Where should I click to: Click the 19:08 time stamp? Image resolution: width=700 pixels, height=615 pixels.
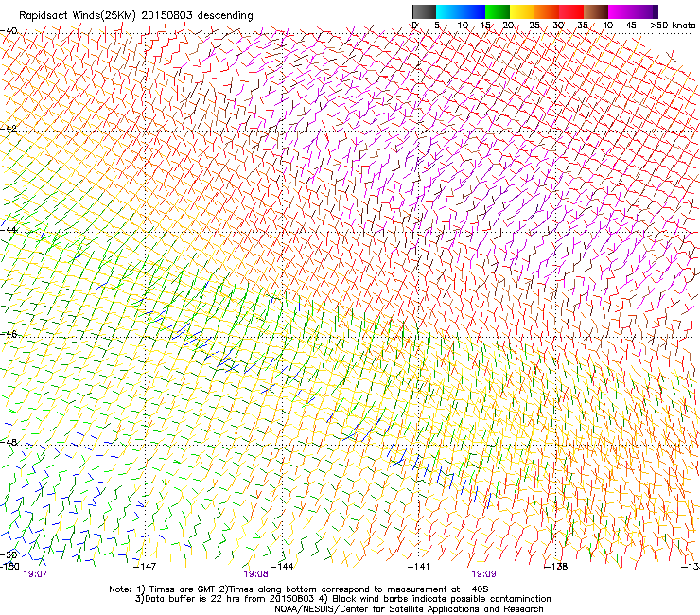pos(255,574)
